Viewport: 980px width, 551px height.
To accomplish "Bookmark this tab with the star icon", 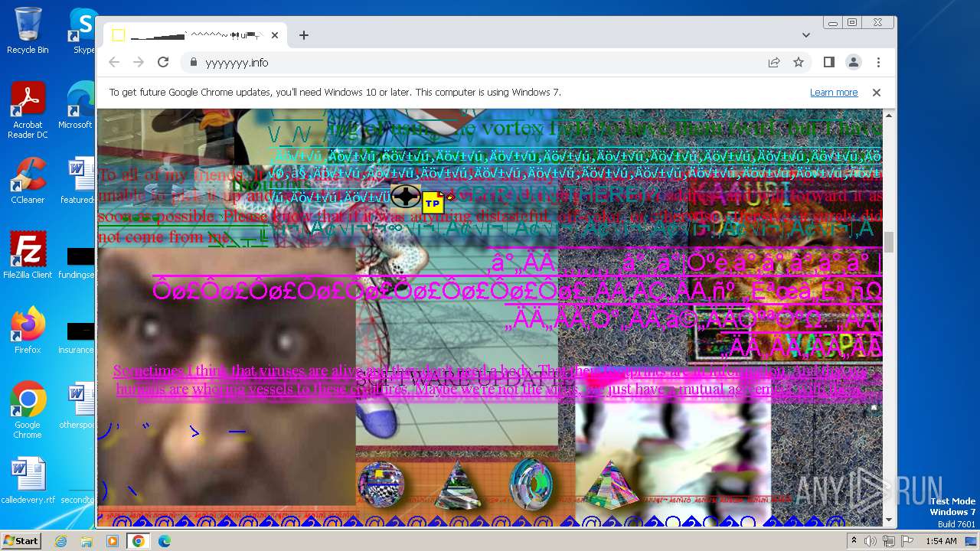I will 799,62.
